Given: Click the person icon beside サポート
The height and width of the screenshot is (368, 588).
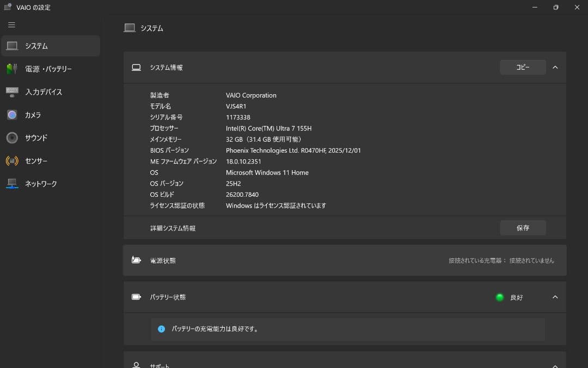Looking at the screenshot, I should (x=136, y=365).
